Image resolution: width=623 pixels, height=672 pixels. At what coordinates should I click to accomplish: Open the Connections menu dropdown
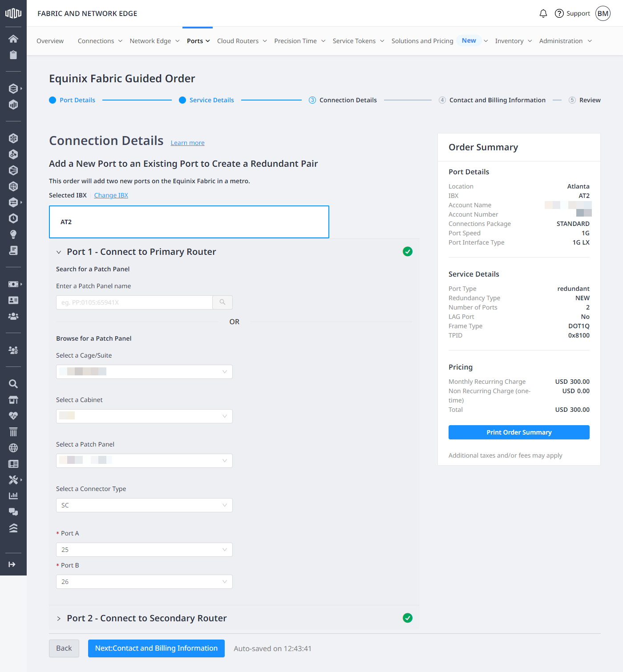coord(100,41)
